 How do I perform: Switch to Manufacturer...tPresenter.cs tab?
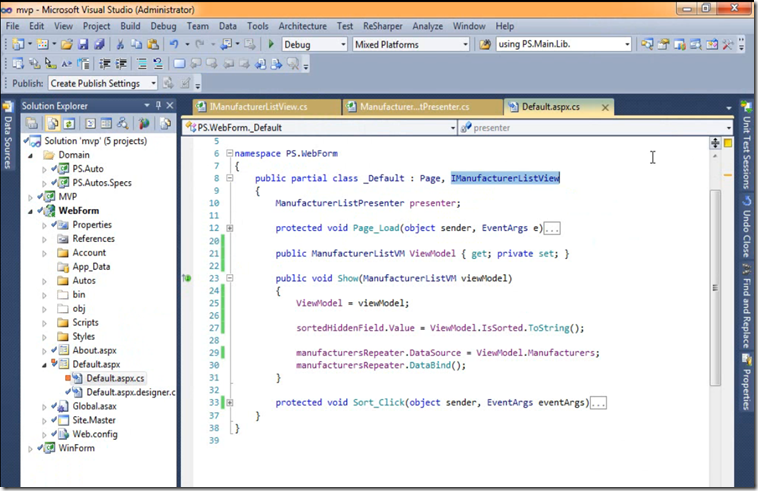point(422,107)
